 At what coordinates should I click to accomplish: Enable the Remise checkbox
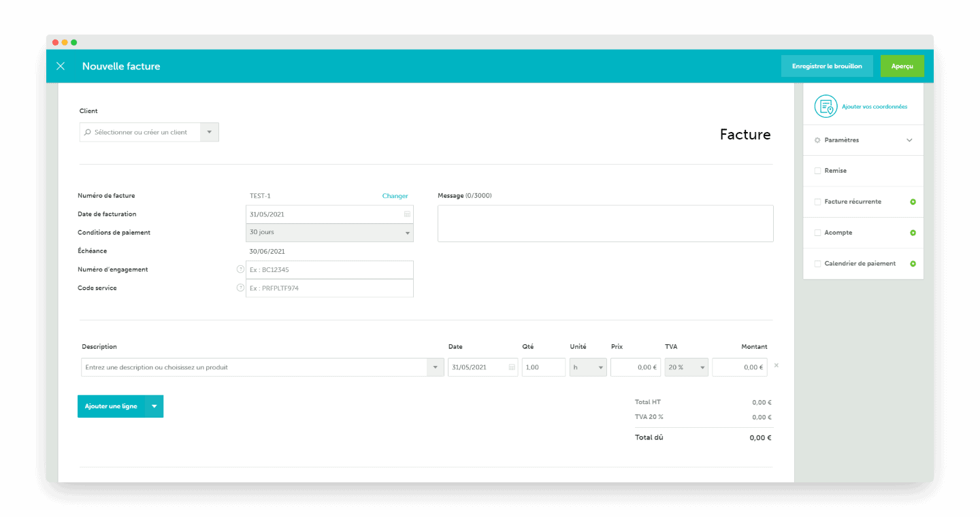point(817,171)
